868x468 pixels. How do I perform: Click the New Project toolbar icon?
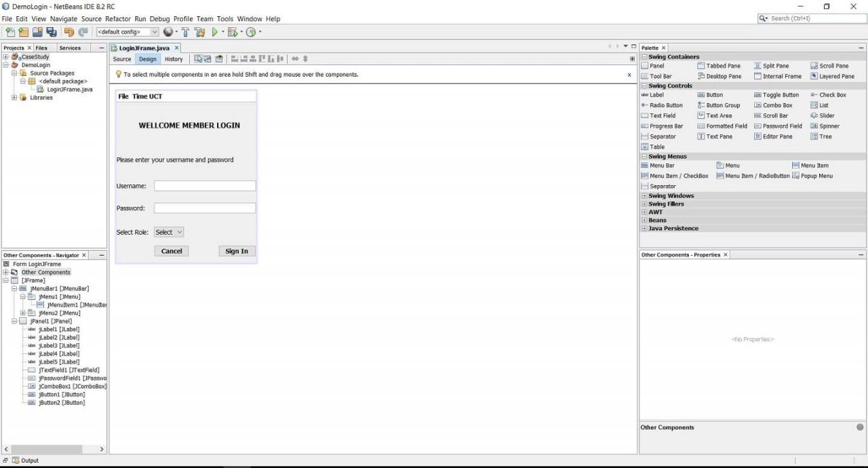click(22, 32)
